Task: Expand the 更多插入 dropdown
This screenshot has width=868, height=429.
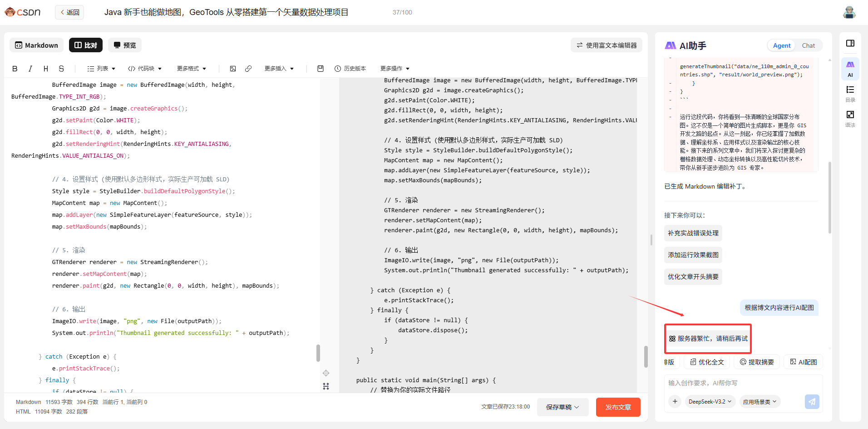Action: (279, 69)
